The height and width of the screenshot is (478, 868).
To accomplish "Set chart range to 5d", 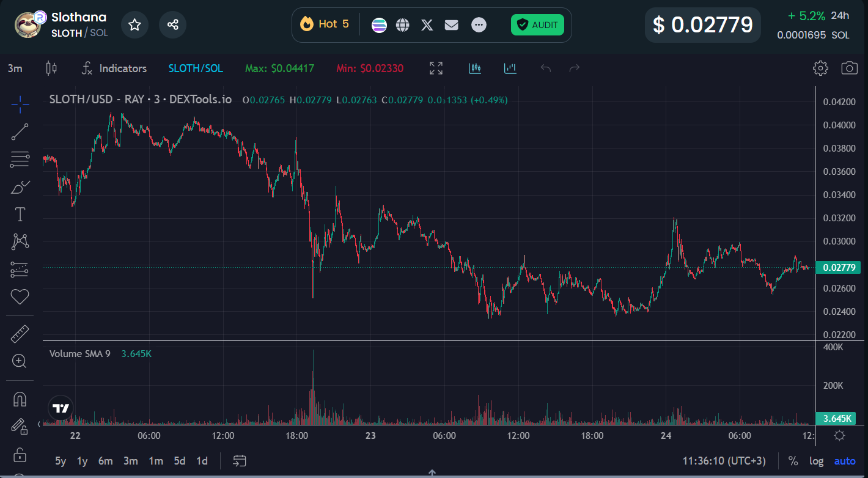I will (179, 461).
